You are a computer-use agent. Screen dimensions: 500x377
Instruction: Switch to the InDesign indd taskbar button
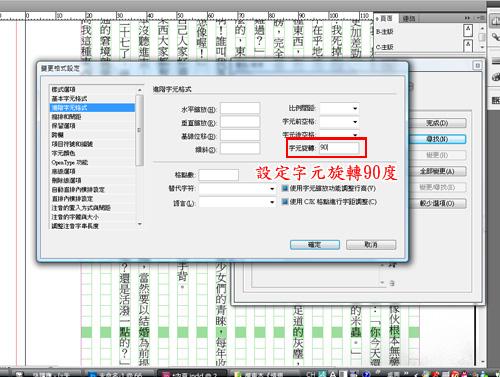[x=193, y=374]
